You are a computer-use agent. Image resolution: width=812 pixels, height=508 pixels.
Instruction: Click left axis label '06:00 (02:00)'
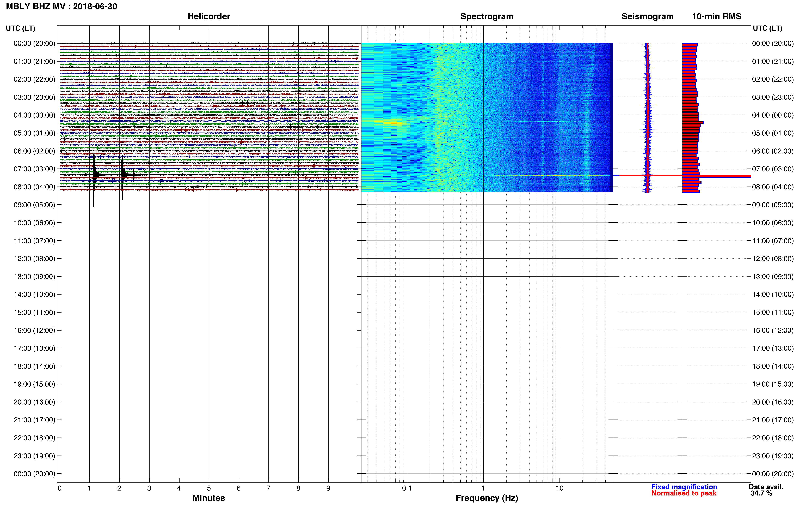coord(34,151)
